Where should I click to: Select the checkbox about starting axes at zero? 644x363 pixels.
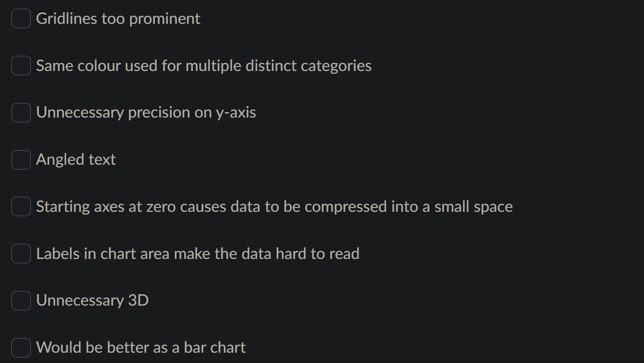21,206
